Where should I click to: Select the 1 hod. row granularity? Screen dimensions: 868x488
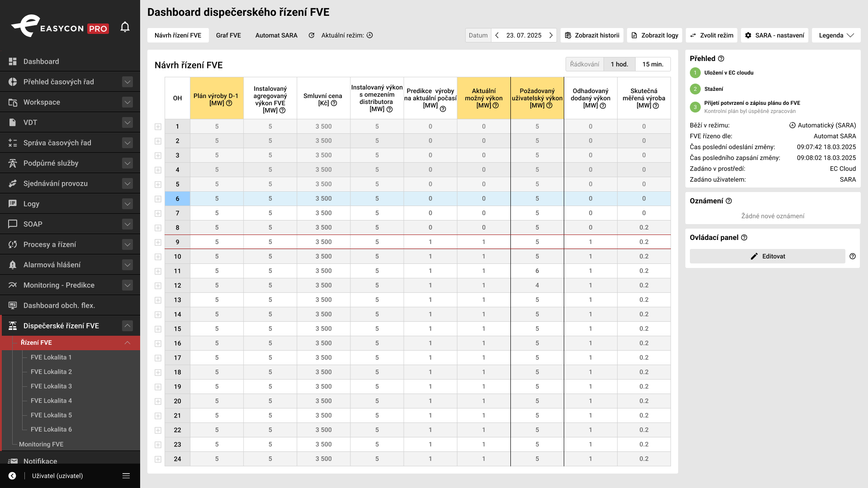[619, 64]
